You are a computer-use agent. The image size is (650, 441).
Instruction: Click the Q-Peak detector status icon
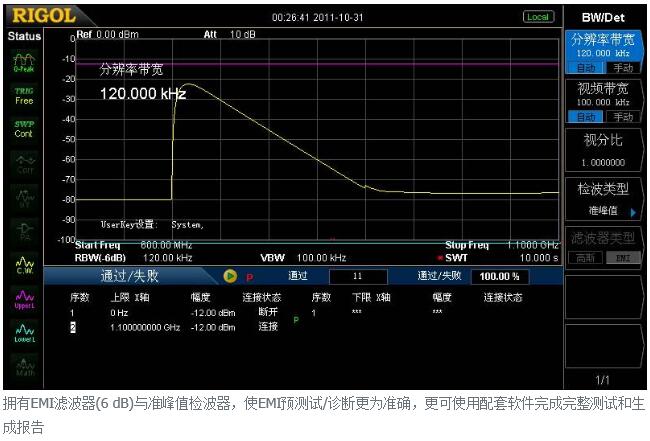coord(24,62)
